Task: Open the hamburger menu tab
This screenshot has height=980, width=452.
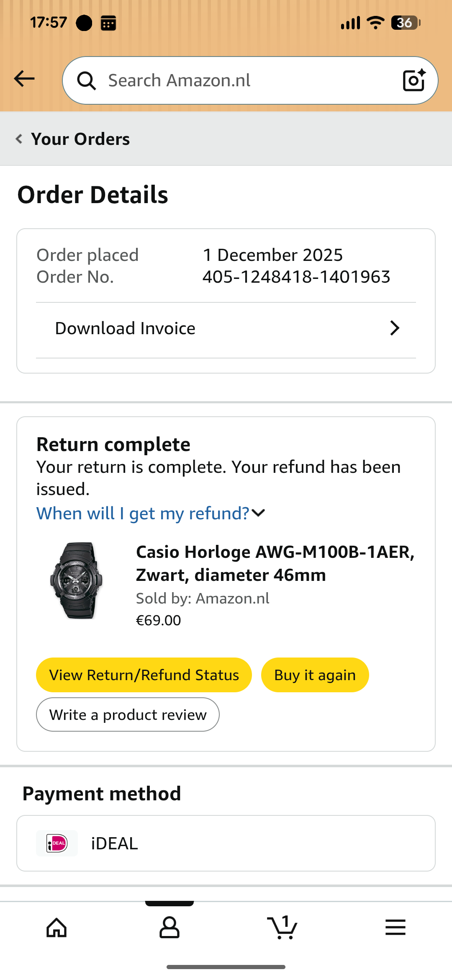Action: [x=395, y=927]
